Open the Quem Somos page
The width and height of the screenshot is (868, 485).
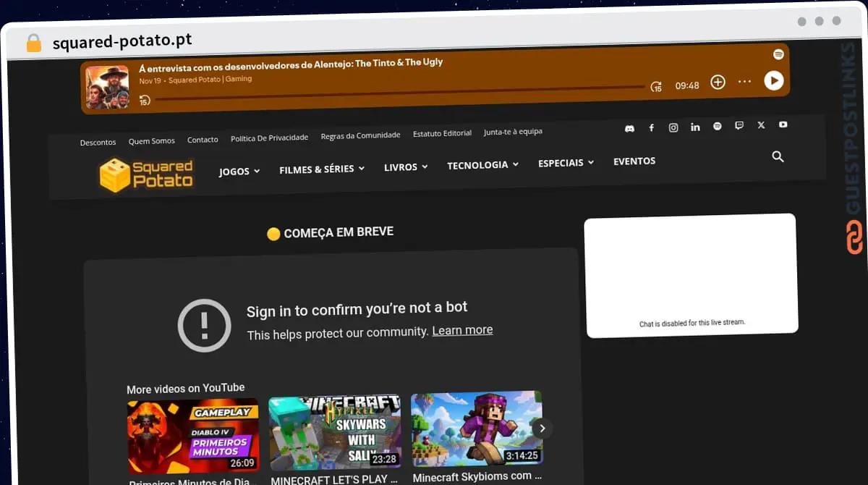pos(152,141)
